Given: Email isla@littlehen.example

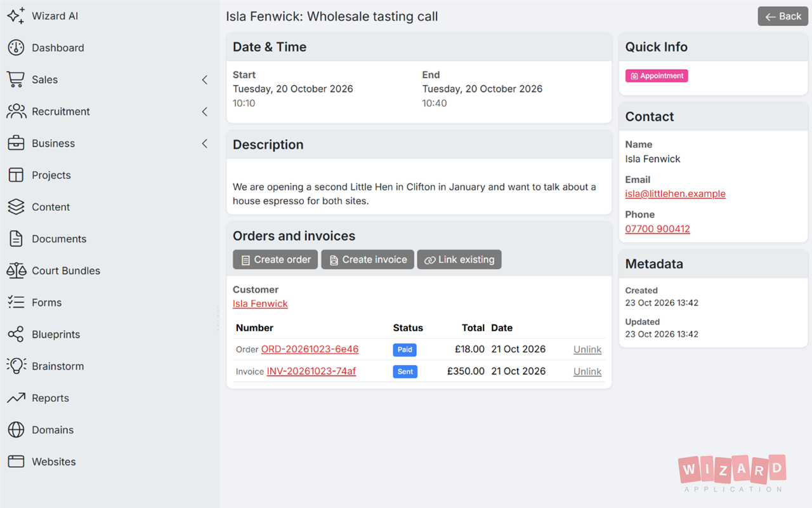Looking at the screenshot, I should click(x=676, y=194).
